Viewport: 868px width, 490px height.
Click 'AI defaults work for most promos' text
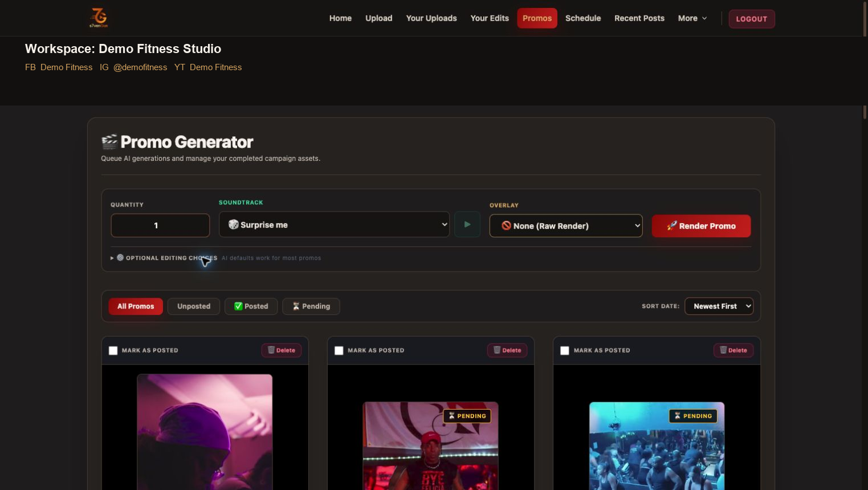(x=271, y=258)
